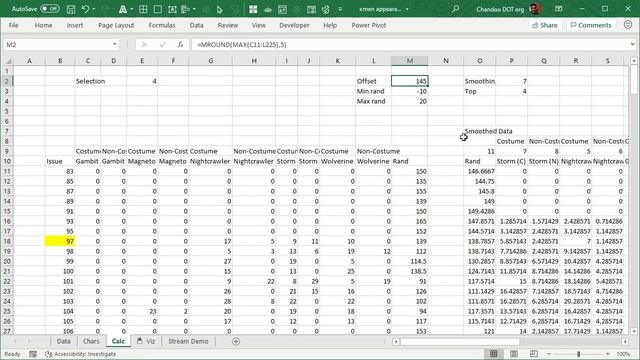Switch to the Home ribbon tab
This screenshot has height=360, width=640.
[x=43, y=25]
